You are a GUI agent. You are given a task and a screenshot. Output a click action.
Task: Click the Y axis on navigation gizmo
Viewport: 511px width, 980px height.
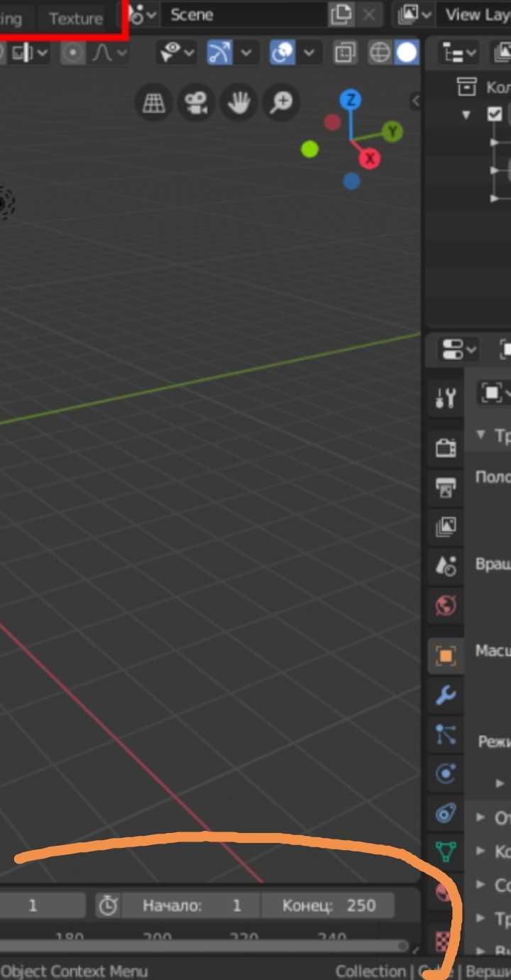392,131
